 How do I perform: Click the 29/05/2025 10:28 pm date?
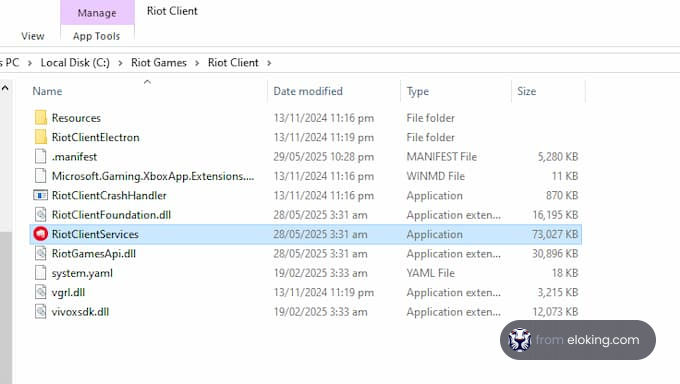pos(324,157)
